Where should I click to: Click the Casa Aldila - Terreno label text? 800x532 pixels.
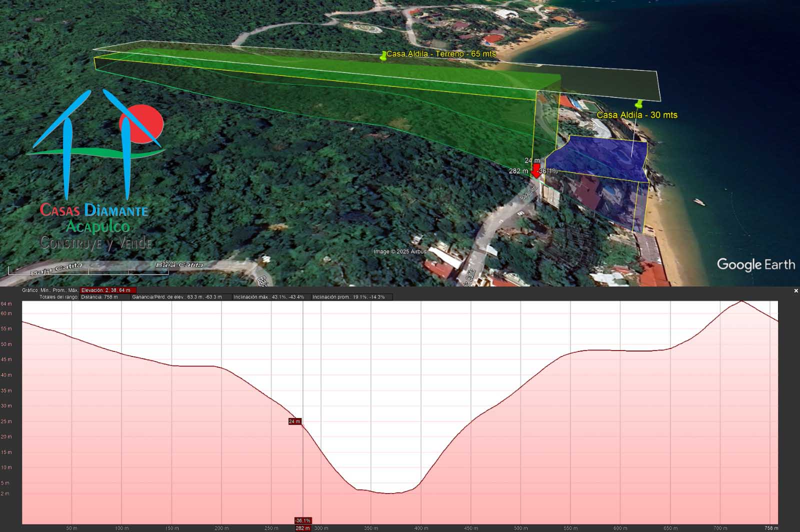(x=441, y=53)
